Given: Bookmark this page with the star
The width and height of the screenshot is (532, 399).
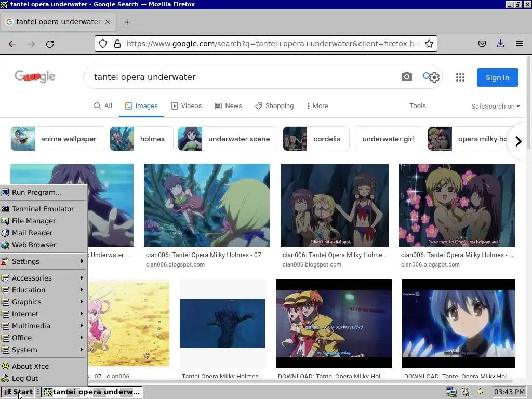Looking at the screenshot, I should pyautogui.click(x=429, y=44).
